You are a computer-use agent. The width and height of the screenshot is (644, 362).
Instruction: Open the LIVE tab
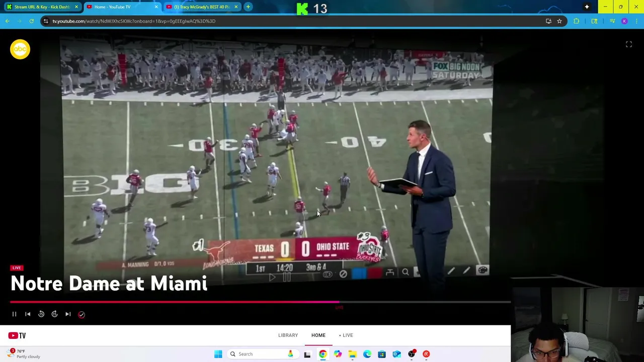click(346, 335)
